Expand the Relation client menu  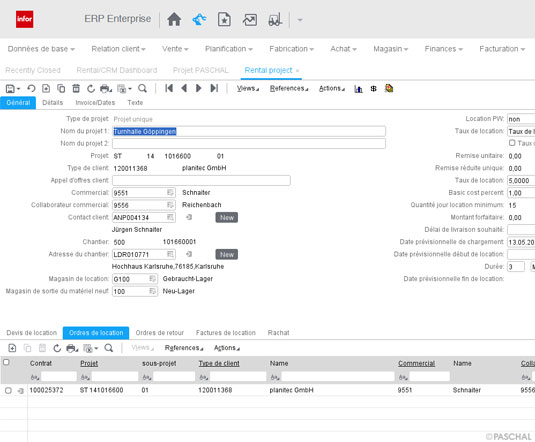[118, 49]
